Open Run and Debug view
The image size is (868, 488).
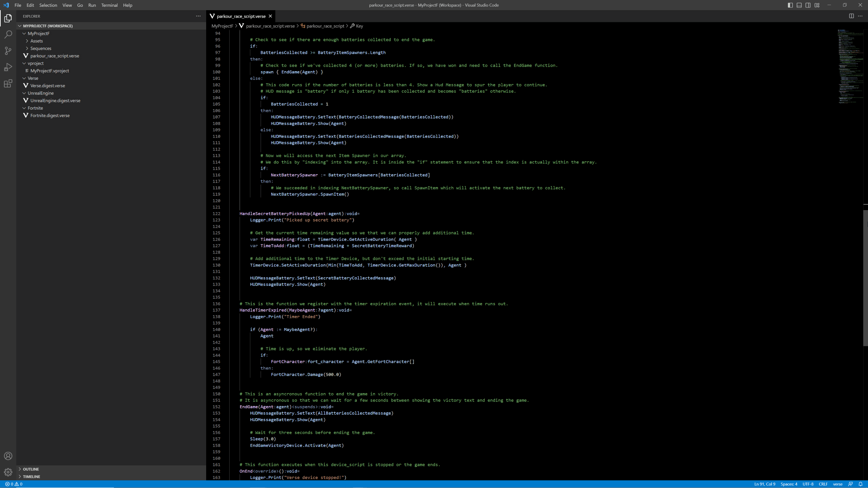coord(8,67)
